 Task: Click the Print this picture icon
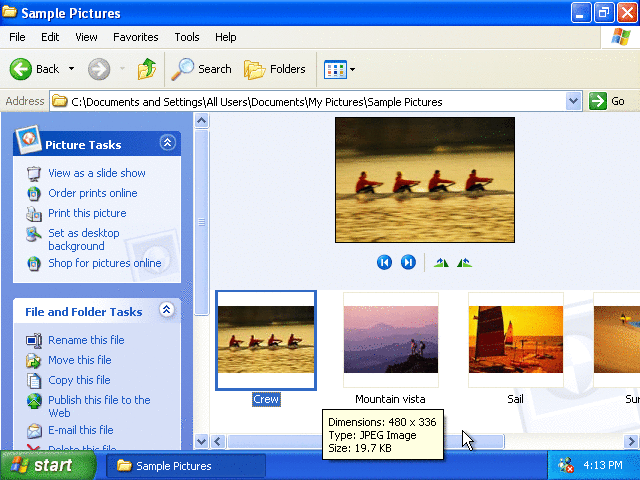click(x=34, y=213)
